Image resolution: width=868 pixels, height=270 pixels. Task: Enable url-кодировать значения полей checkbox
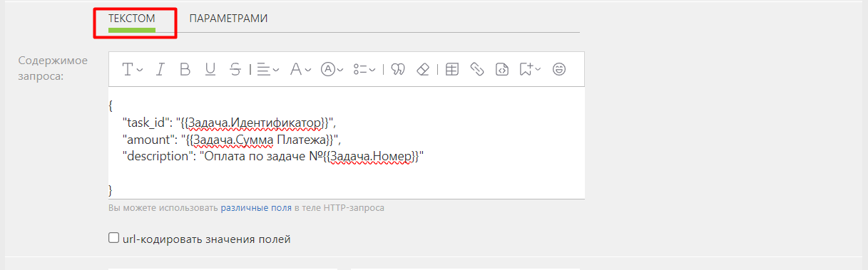click(x=113, y=238)
